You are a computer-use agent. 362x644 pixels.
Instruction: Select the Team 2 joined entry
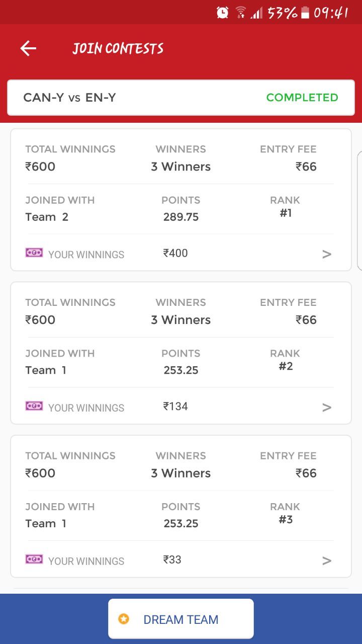[47, 217]
